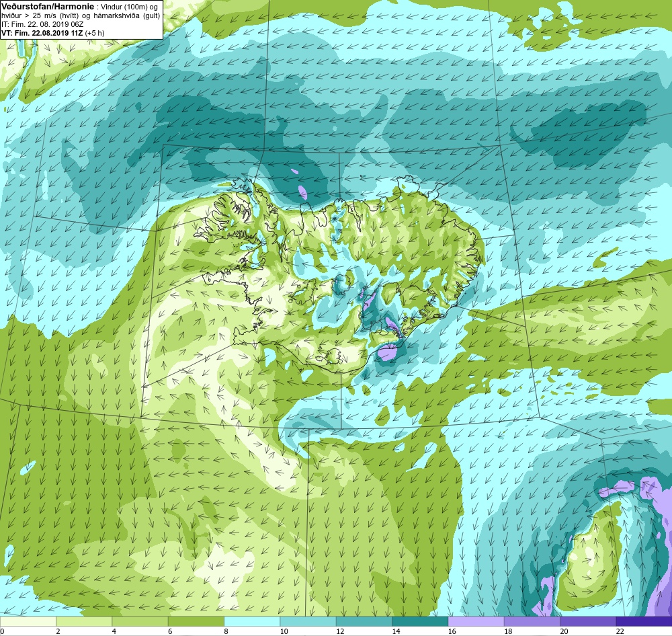This screenshot has height=636, width=672.
Task: Click the medium purple 18–20 m/s legend swatch
Action: point(532,621)
